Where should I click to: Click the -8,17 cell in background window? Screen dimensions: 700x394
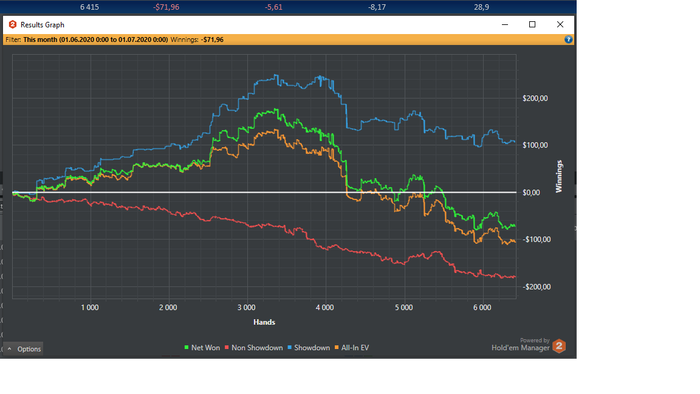pos(377,7)
